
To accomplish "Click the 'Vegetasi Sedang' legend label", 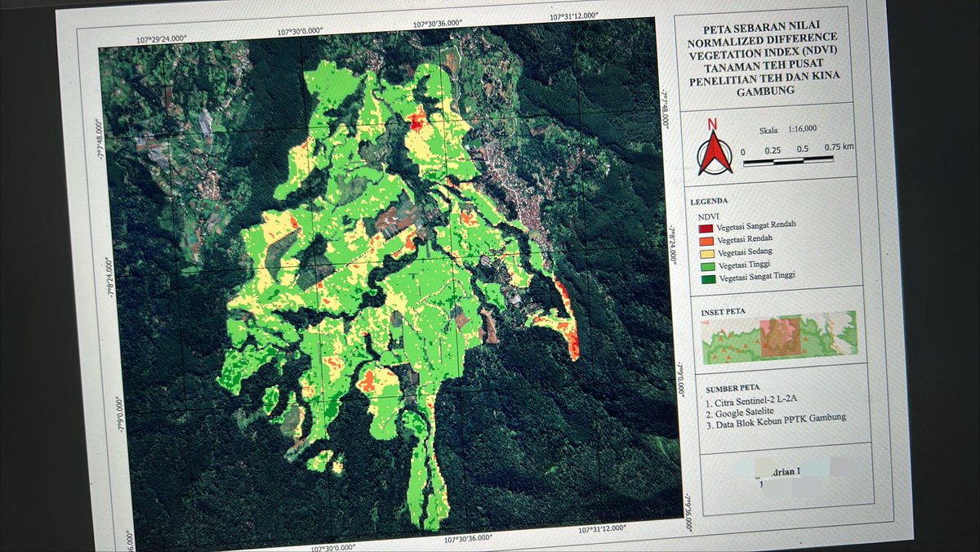I will point(746,251).
